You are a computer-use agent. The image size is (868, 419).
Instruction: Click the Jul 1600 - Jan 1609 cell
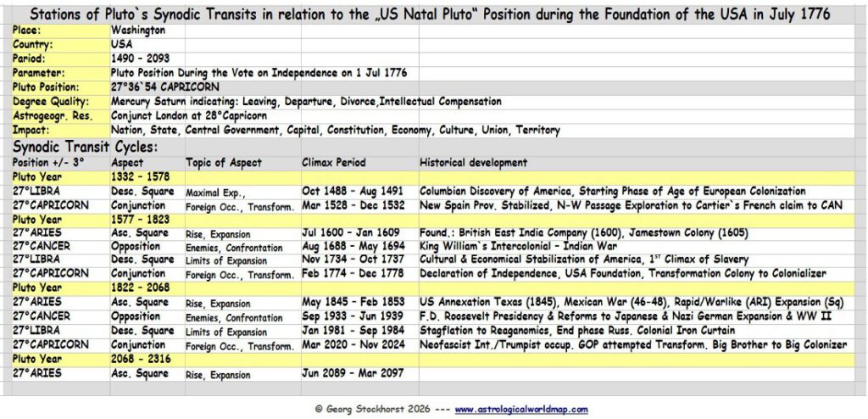pos(359,232)
